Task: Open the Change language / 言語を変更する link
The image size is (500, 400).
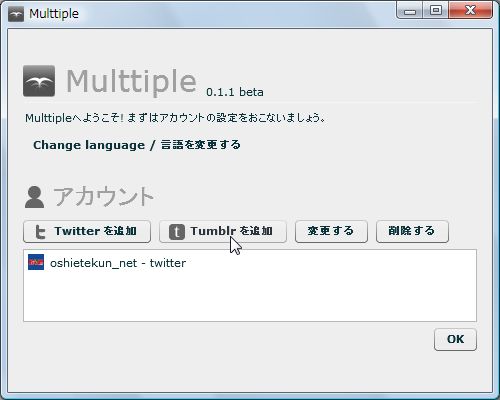Action: 137,145
